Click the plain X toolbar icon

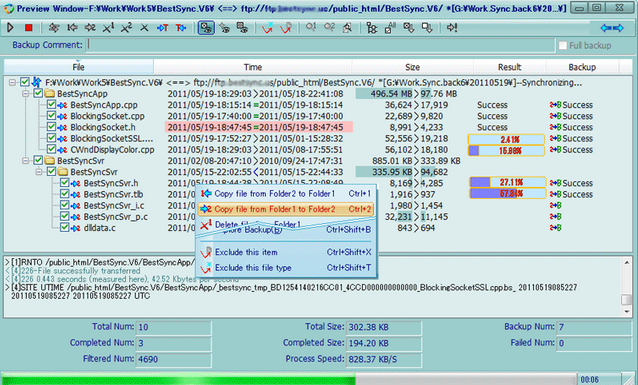pyautogui.click(x=144, y=28)
